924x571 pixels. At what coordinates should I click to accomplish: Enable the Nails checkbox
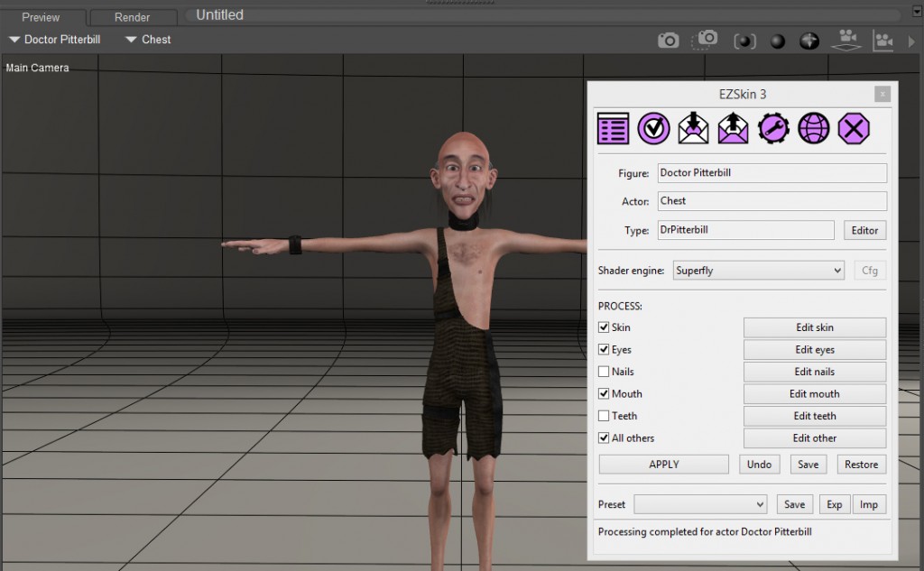point(604,372)
